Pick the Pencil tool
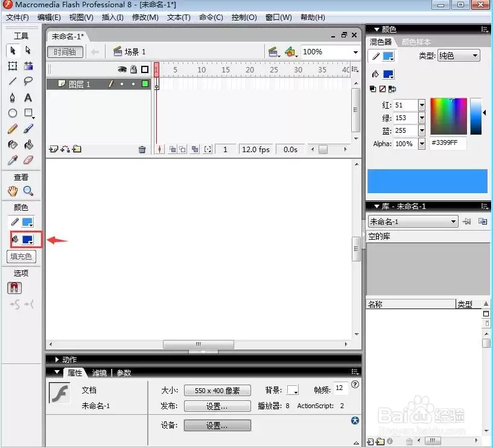This screenshot has height=448, width=493. point(13,129)
